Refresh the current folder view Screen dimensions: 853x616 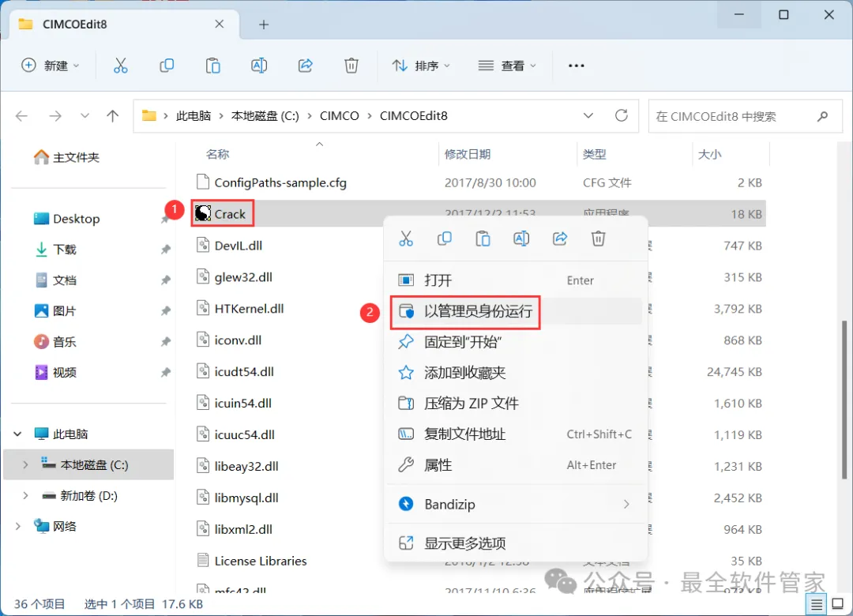622,116
